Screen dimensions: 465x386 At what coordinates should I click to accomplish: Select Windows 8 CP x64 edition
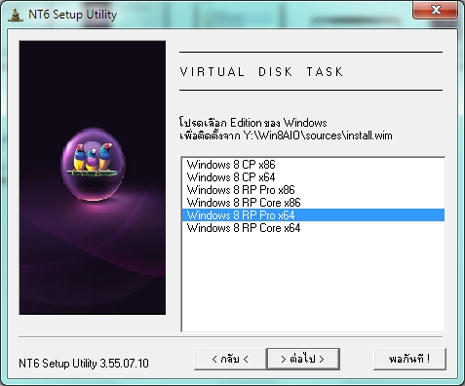[313, 177]
